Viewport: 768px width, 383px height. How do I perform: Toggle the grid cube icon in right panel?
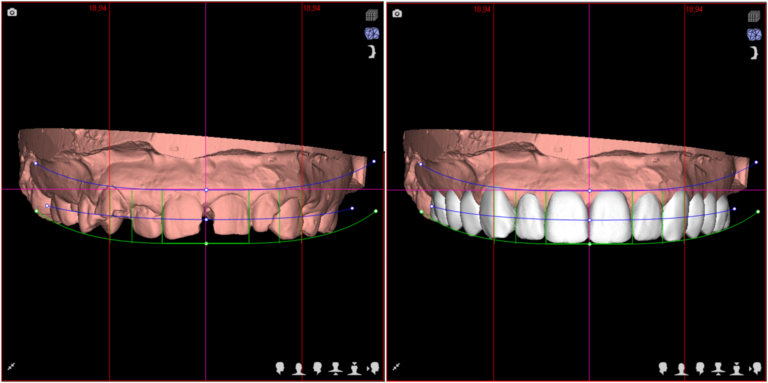(x=754, y=17)
